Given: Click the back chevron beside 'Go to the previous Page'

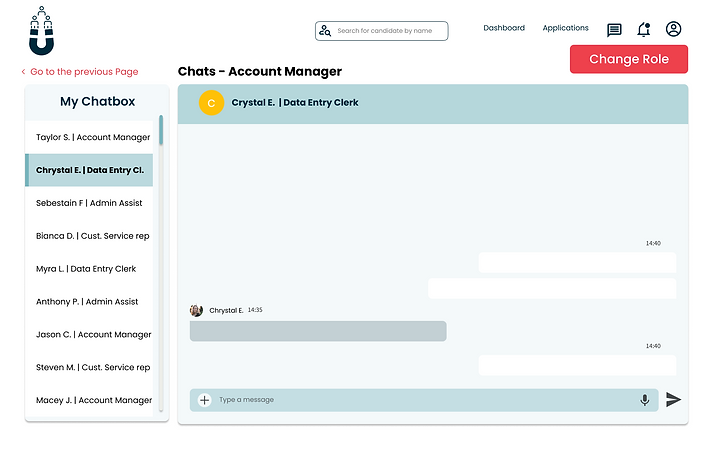Looking at the screenshot, I should click(24, 72).
